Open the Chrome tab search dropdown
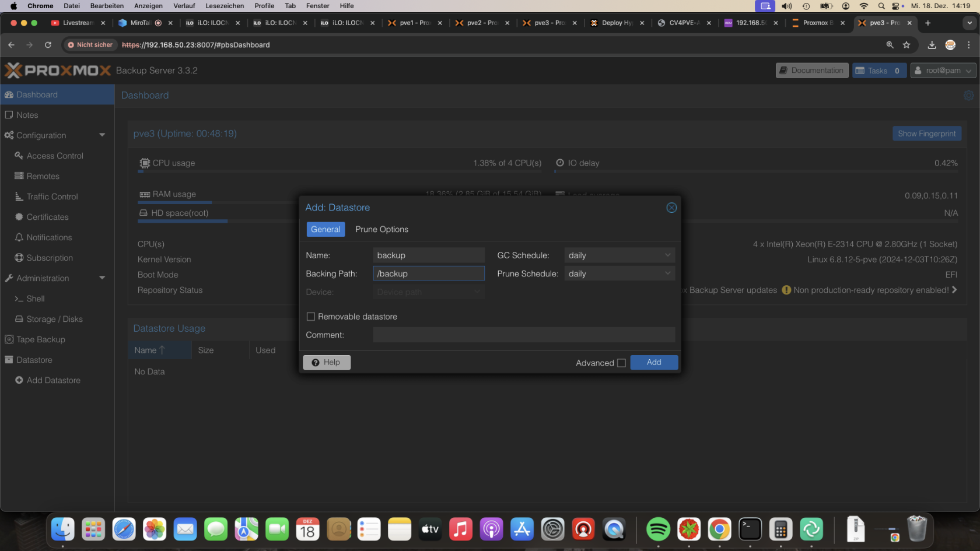Viewport: 980px width, 551px height. tap(970, 23)
